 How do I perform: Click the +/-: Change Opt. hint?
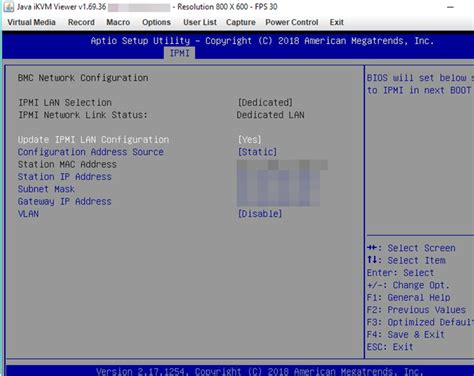(408, 285)
